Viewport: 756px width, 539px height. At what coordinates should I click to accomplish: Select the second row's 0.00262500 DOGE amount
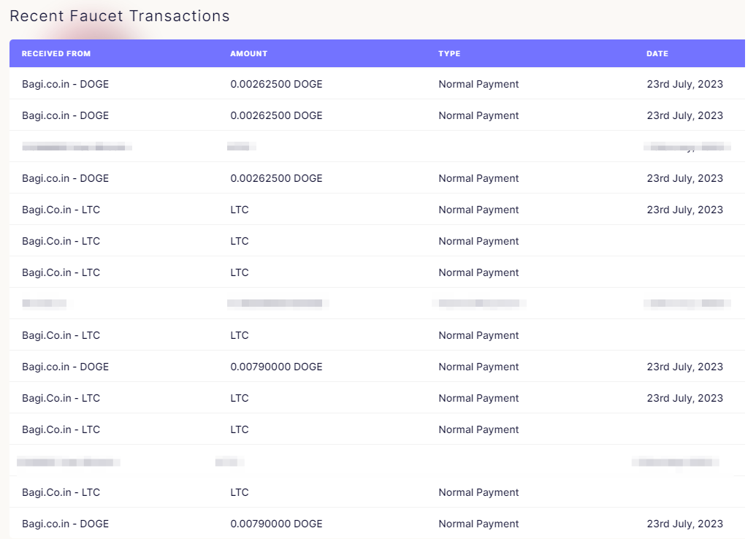[x=276, y=115]
